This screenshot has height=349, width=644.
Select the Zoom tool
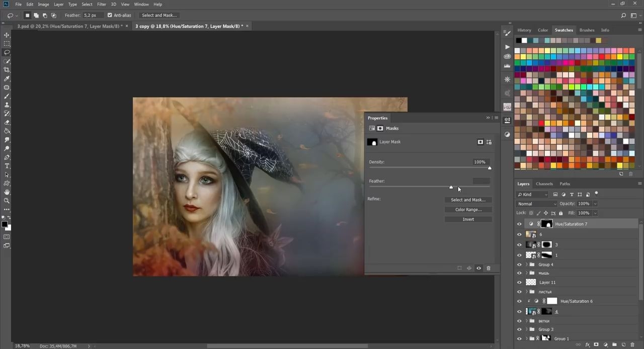coord(7,201)
